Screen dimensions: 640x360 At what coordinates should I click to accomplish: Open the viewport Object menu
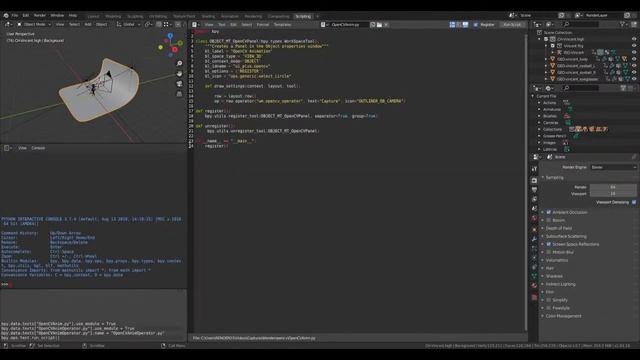pyautogui.click(x=102, y=24)
